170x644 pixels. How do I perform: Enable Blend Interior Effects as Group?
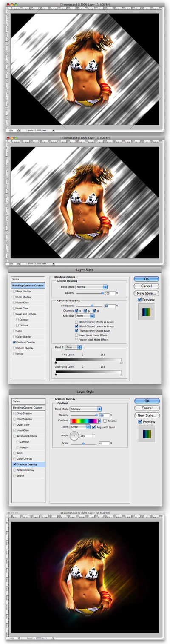pos(76,322)
